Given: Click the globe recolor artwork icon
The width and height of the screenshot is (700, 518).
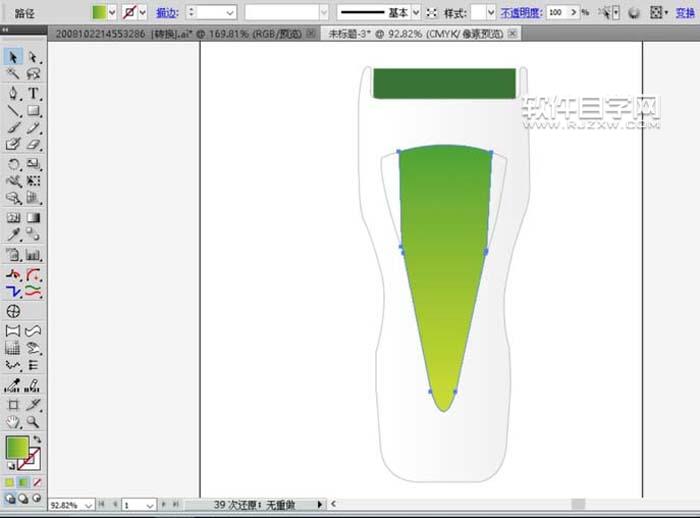Looking at the screenshot, I should coord(633,13).
